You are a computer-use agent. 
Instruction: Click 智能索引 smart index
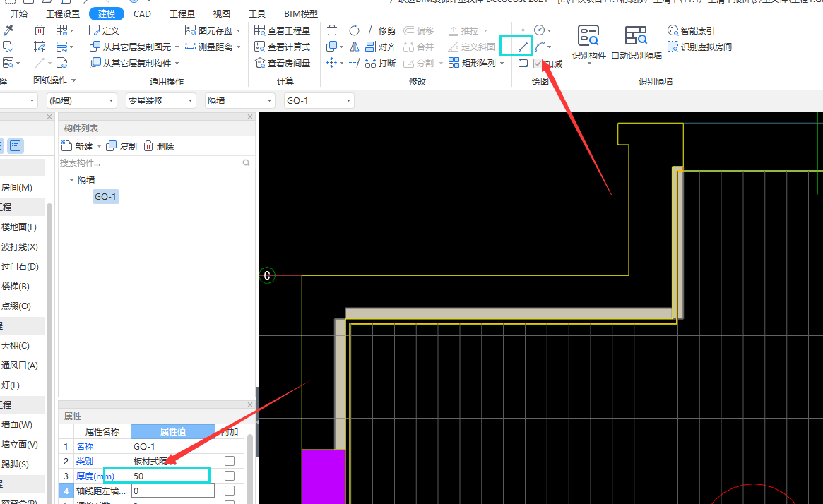[x=692, y=30]
